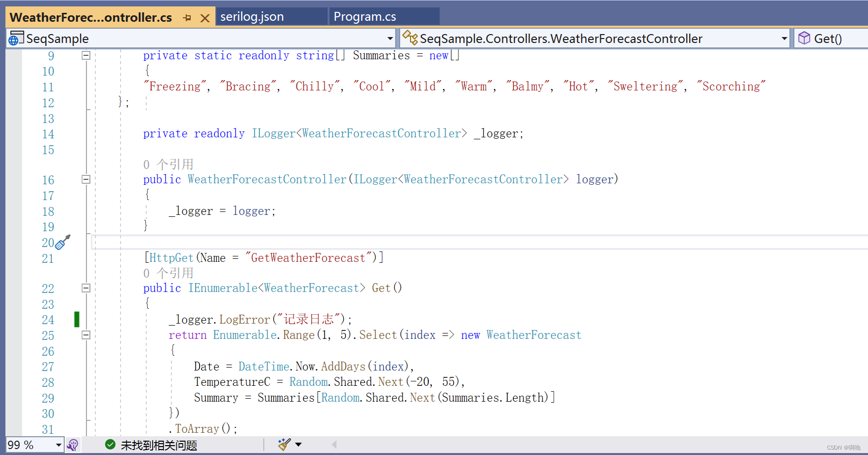Click the '0 个引用' CodeLens above Get()
Image resolution: width=868 pixels, height=455 pixels.
click(x=168, y=273)
